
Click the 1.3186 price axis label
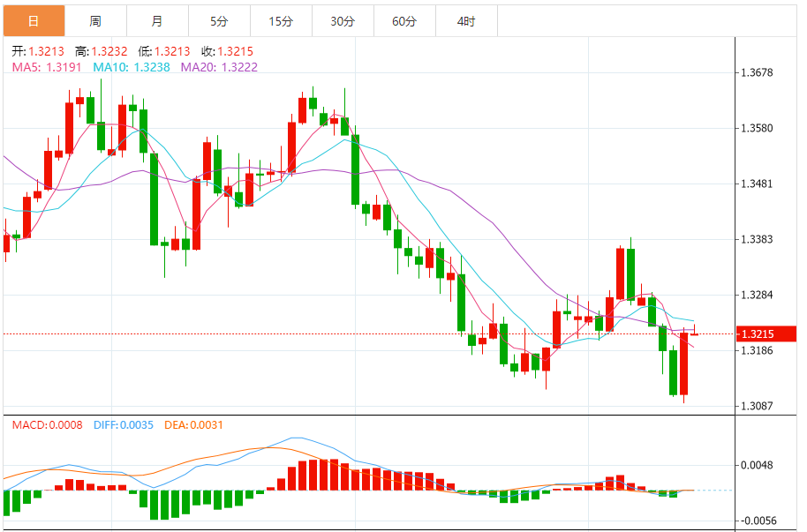click(757, 350)
